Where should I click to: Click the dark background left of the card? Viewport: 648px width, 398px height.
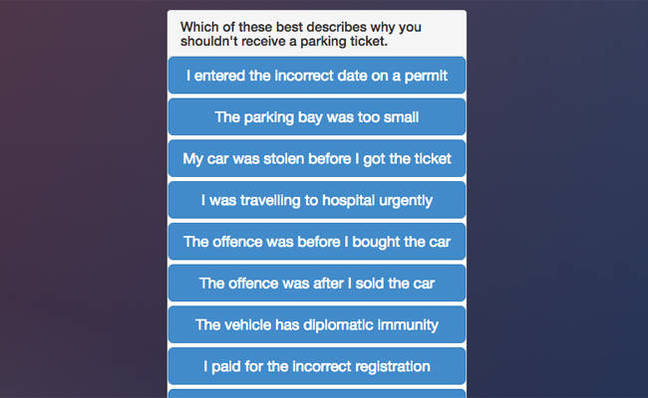(83, 198)
